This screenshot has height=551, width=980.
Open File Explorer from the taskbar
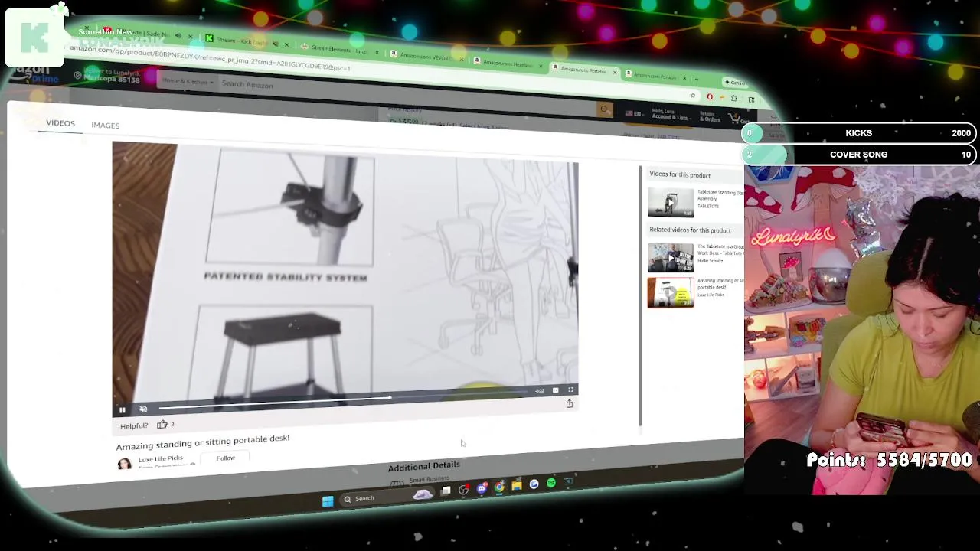pyautogui.click(x=517, y=485)
